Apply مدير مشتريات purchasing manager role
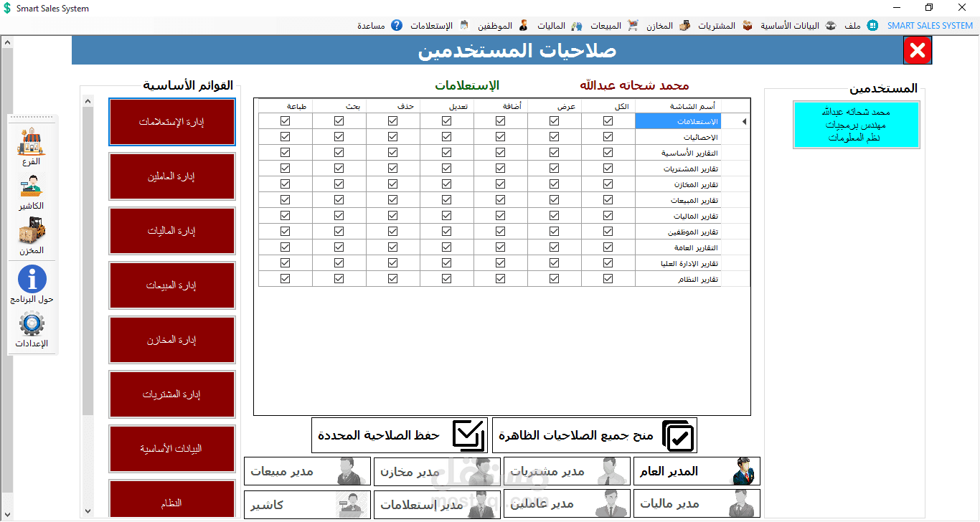The height and width of the screenshot is (522, 980). (x=567, y=471)
